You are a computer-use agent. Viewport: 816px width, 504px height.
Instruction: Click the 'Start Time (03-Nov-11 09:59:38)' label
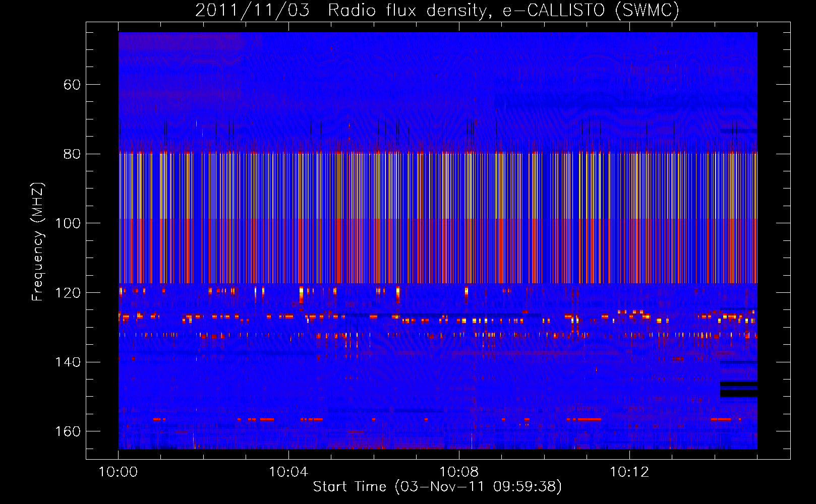(x=437, y=487)
